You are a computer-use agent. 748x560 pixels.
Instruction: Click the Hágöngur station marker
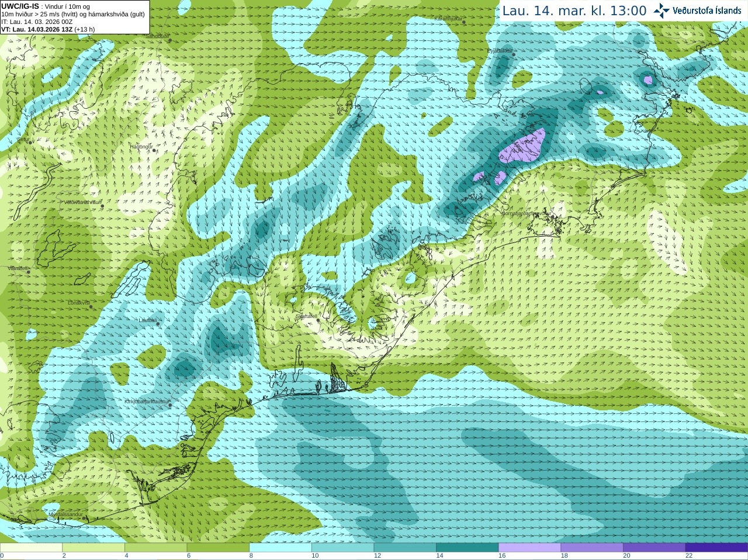(154, 150)
